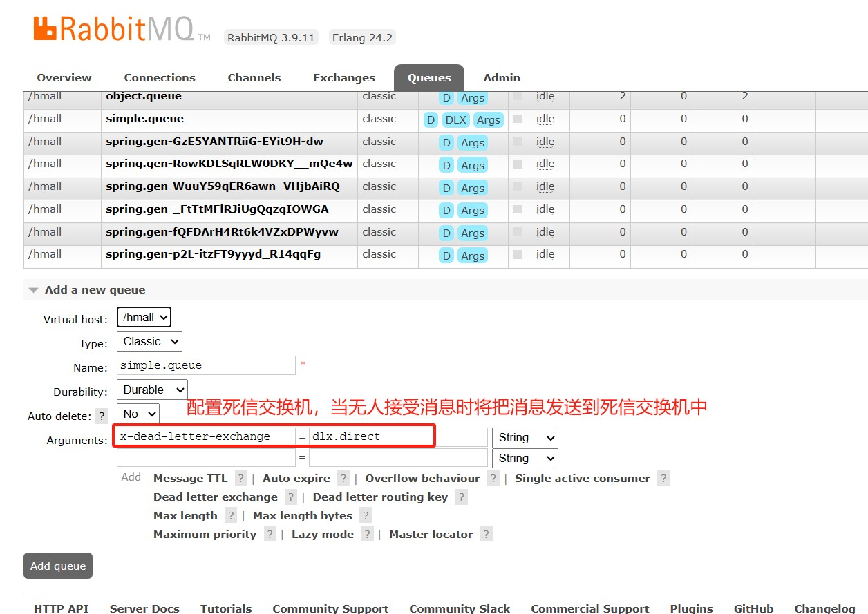Open help for Auto delete
The image size is (868, 614).
(x=102, y=416)
